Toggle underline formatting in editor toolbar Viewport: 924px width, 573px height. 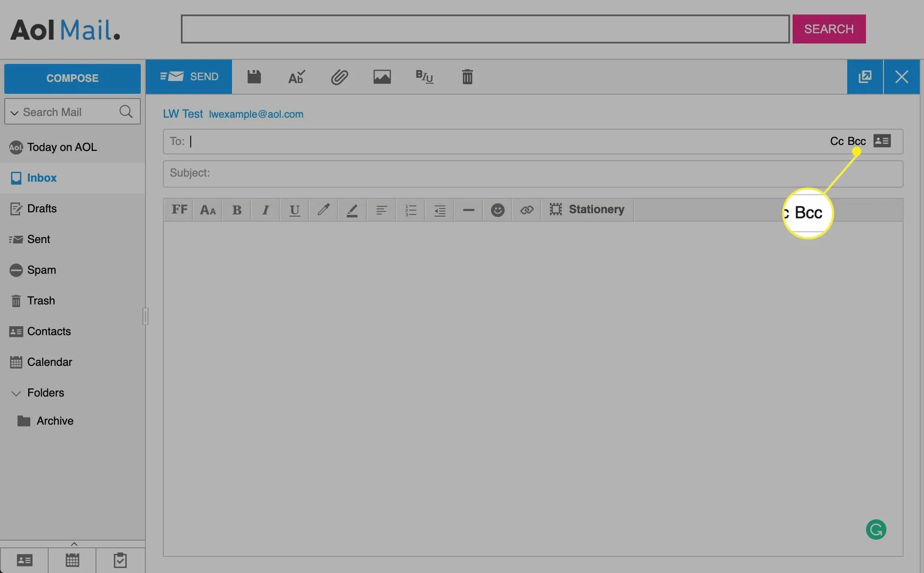click(x=294, y=210)
